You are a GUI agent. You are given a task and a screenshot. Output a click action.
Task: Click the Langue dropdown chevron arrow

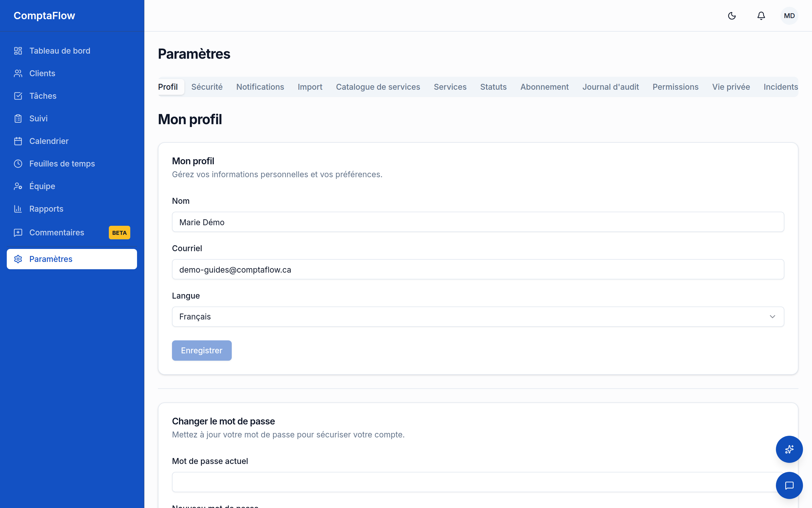[773, 316]
